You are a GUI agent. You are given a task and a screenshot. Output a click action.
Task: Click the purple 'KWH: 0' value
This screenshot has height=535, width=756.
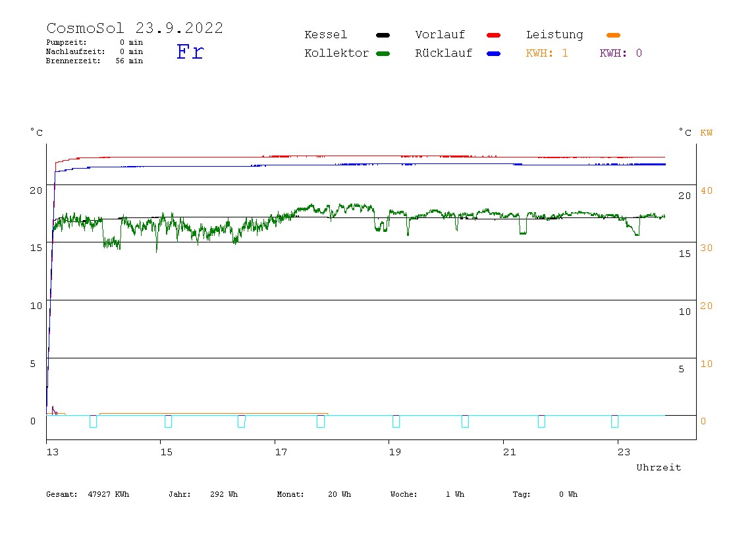pyautogui.click(x=620, y=53)
